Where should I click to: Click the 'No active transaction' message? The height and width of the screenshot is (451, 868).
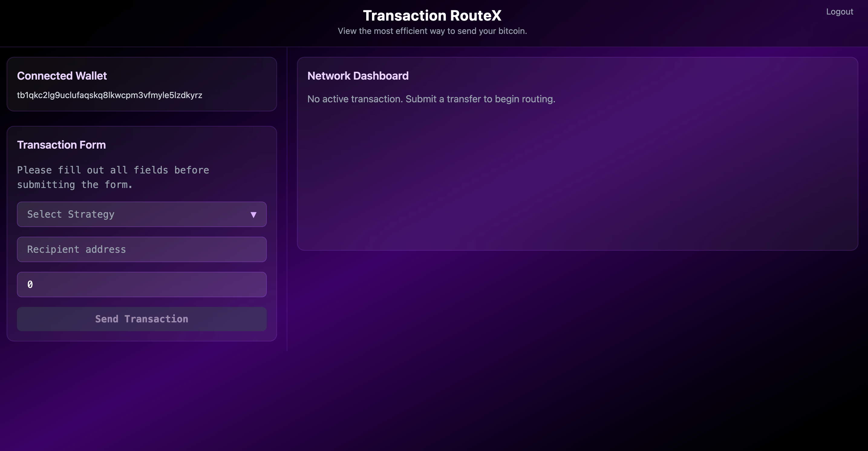(431, 99)
